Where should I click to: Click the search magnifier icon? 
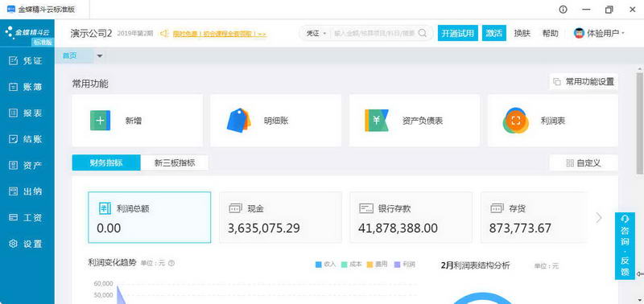[422, 33]
